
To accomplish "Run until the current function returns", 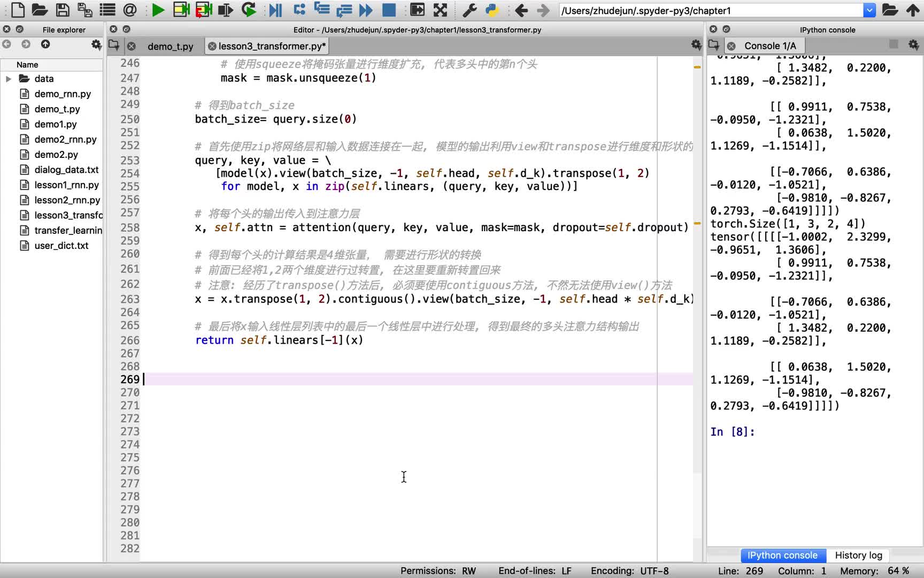I will (344, 10).
